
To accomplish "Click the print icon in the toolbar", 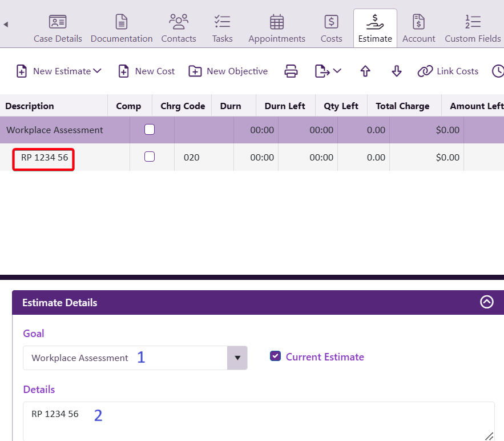I will tap(291, 71).
